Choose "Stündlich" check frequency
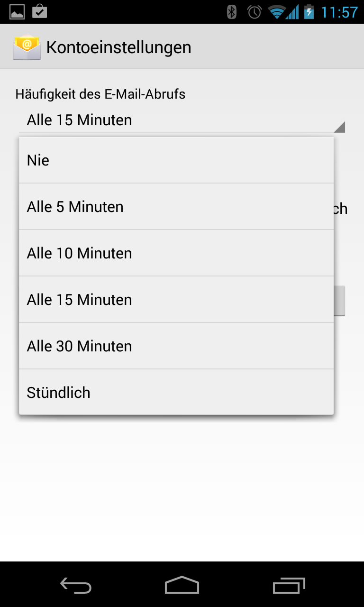Viewport: 364px width, 607px height. pos(176,393)
